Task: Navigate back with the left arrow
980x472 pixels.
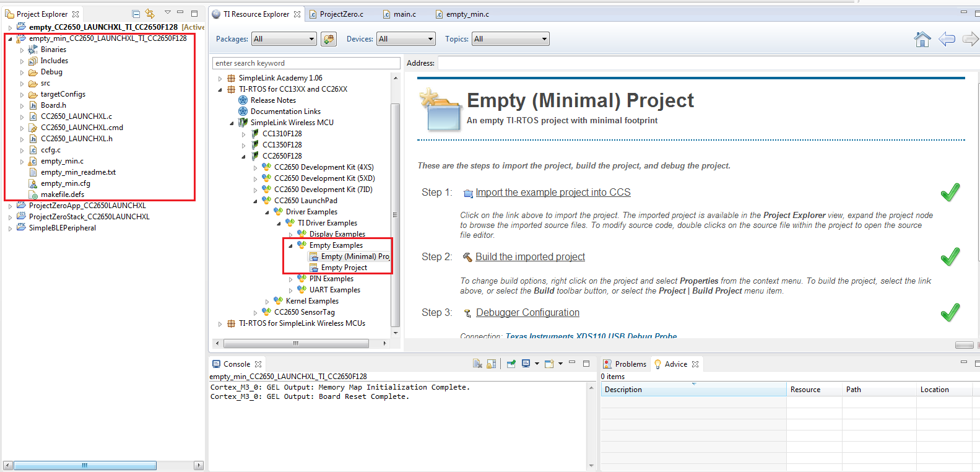Action: (x=947, y=39)
